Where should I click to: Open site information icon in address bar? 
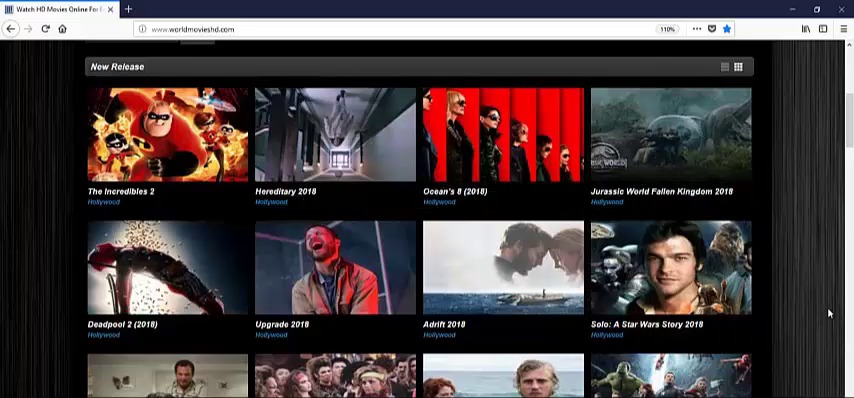[x=142, y=29]
